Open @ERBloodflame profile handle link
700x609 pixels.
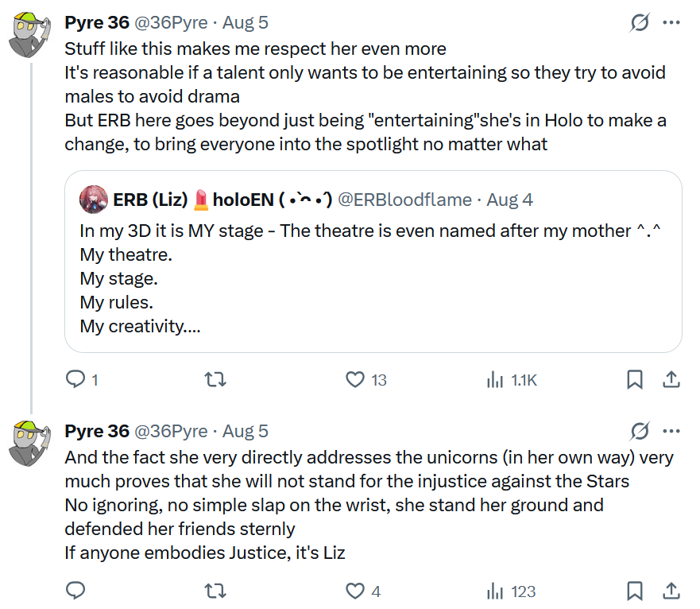click(x=405, y=199)
